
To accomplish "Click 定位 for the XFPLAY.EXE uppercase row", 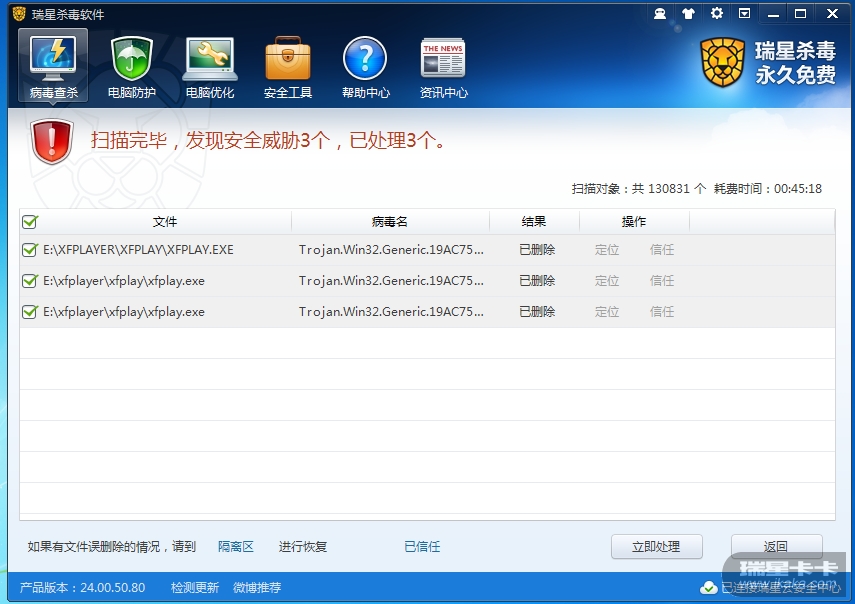I will pos(607,250).
